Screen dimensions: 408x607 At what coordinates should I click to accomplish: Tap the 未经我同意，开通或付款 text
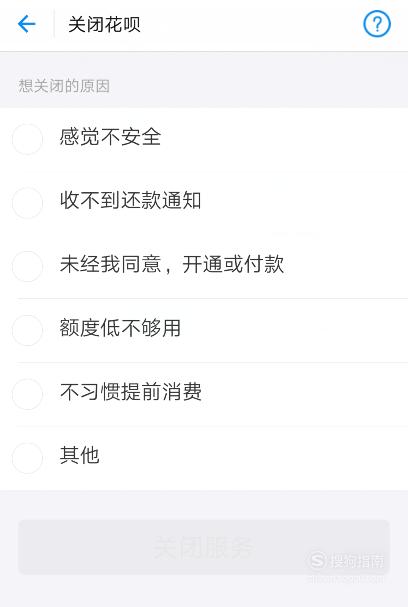pyautogui.click(x=172, y=264)
